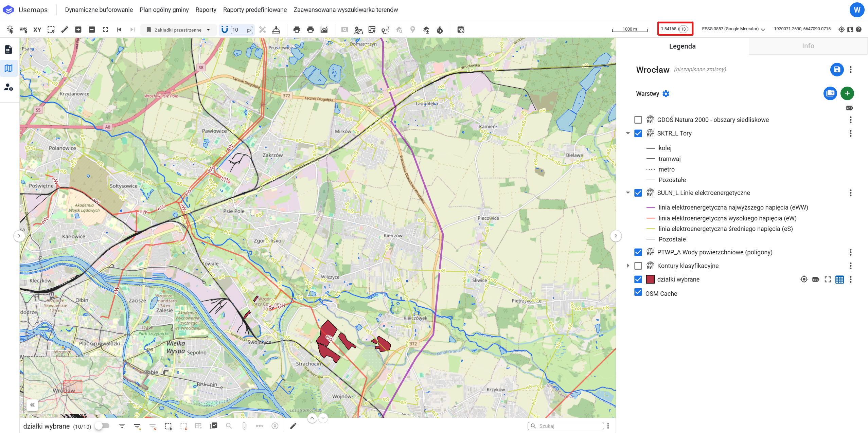Enable GDOŚ Natura 2000 layer checkbox

click(638, 120)
